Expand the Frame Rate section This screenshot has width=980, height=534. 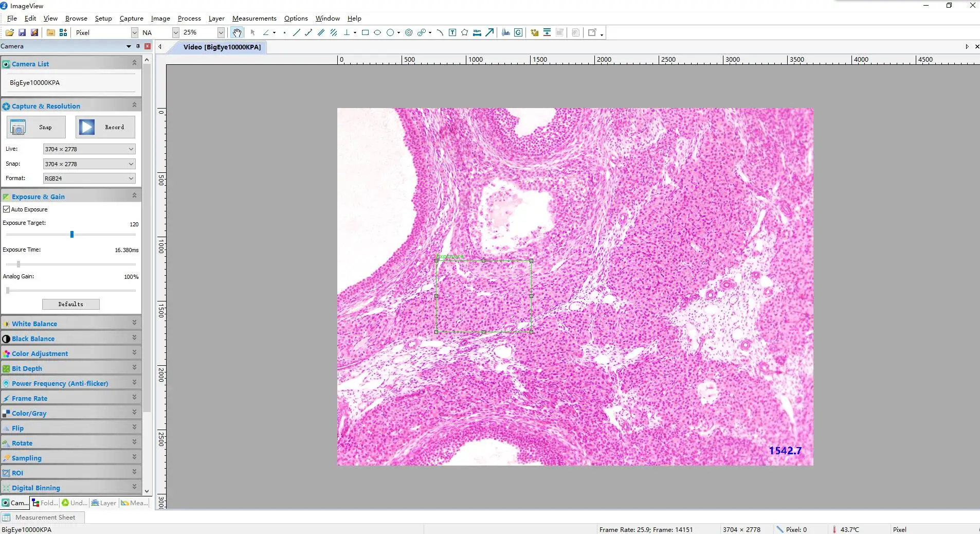click(71, 398)
